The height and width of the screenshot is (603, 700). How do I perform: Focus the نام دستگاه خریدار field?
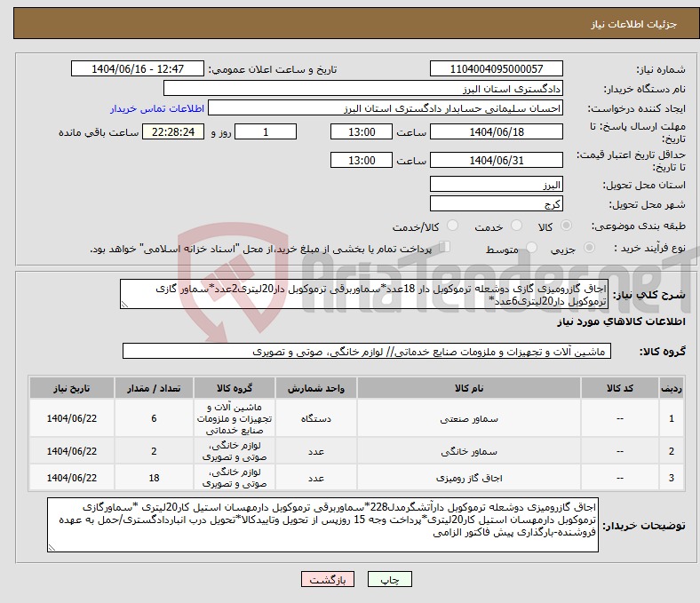pyautogui.click(x=363, y=89)
